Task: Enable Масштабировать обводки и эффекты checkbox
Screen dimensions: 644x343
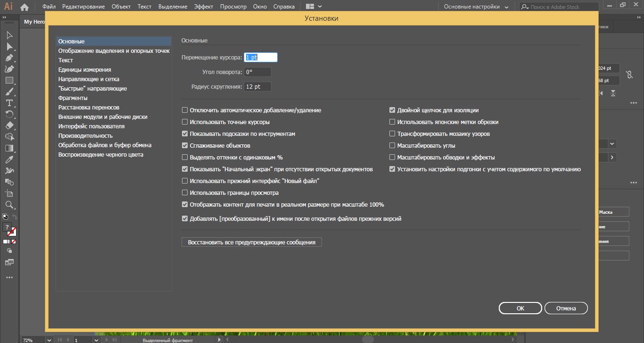Action: click(392, 157)
